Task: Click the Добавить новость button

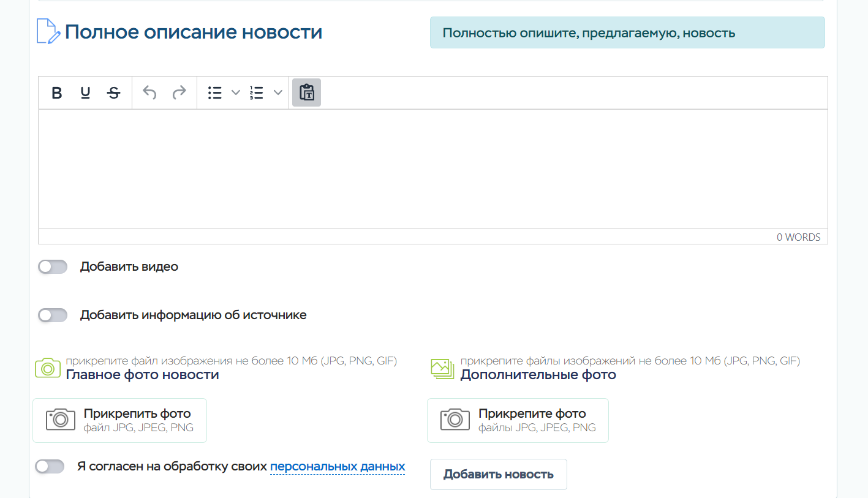Action: click(x=498, y=474)
